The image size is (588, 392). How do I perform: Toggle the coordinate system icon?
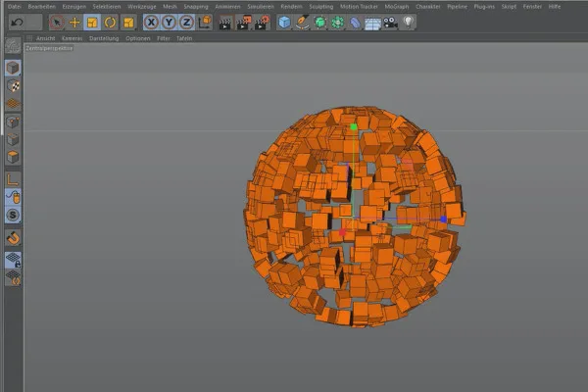point(205,23)
